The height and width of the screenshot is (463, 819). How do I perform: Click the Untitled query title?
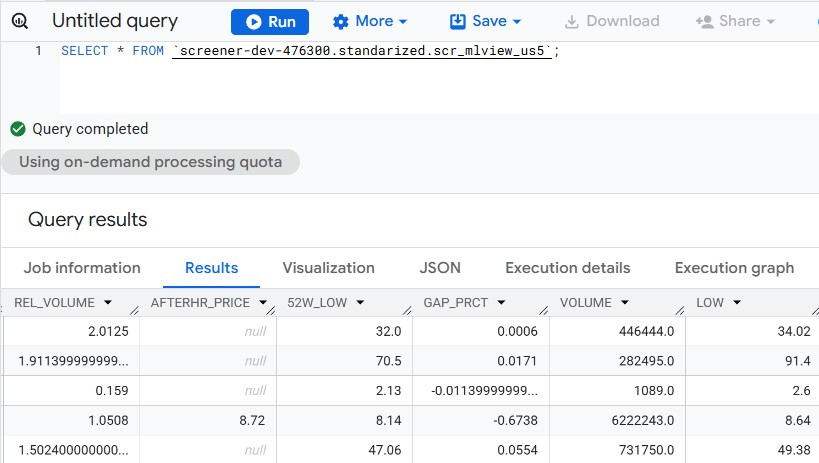coord(115,21)
